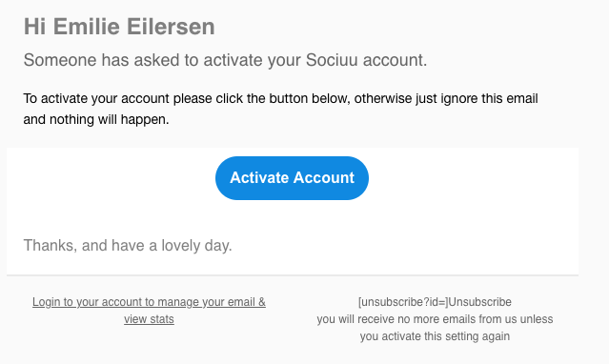
Task: Click the blue Activate Account button
Action: [292, 178]
